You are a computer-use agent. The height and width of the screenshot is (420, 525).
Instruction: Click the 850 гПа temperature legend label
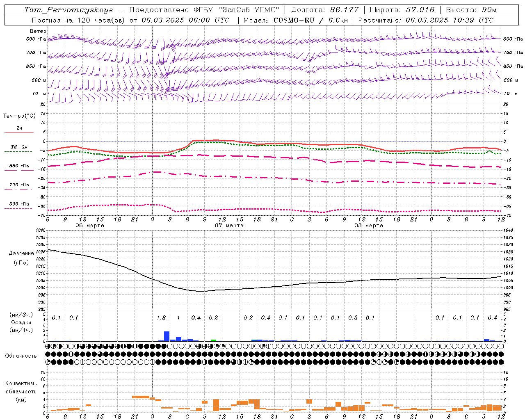coord(19,166)
